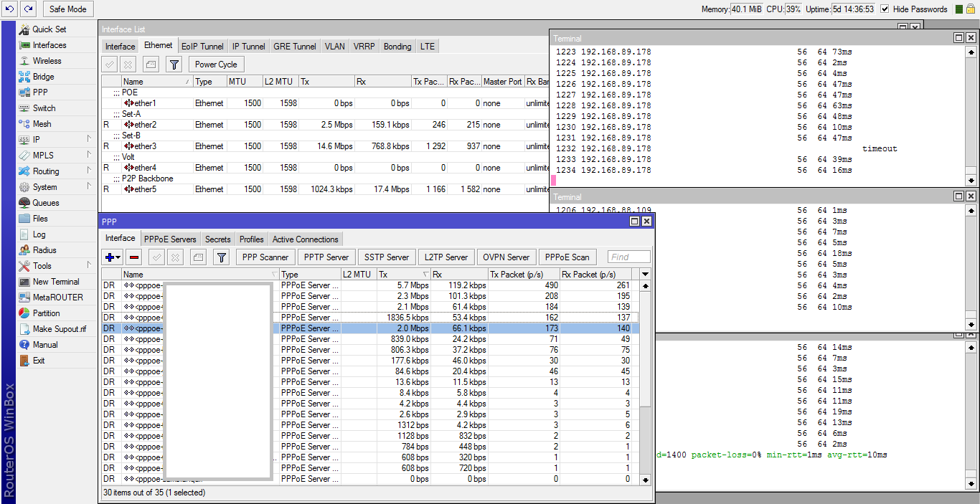
Task: Open the PPP column chooser dropdown arrow
Action: click(x=645, y=275)
